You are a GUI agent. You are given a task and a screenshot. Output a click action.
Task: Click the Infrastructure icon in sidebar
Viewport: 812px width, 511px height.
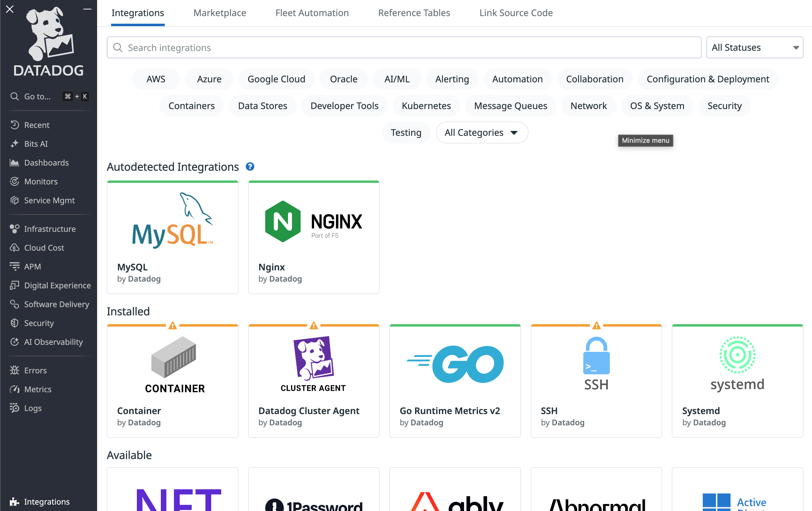coord(14,229)
